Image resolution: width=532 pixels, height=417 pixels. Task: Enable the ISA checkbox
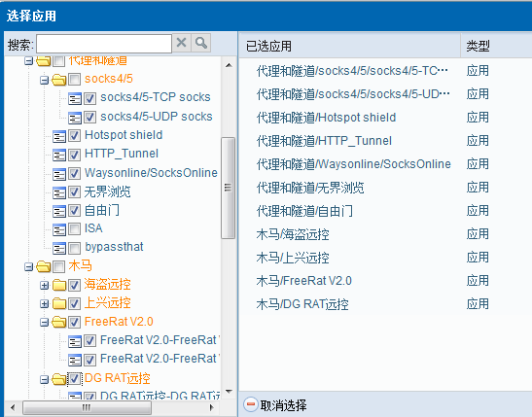[x=74, y=229]
